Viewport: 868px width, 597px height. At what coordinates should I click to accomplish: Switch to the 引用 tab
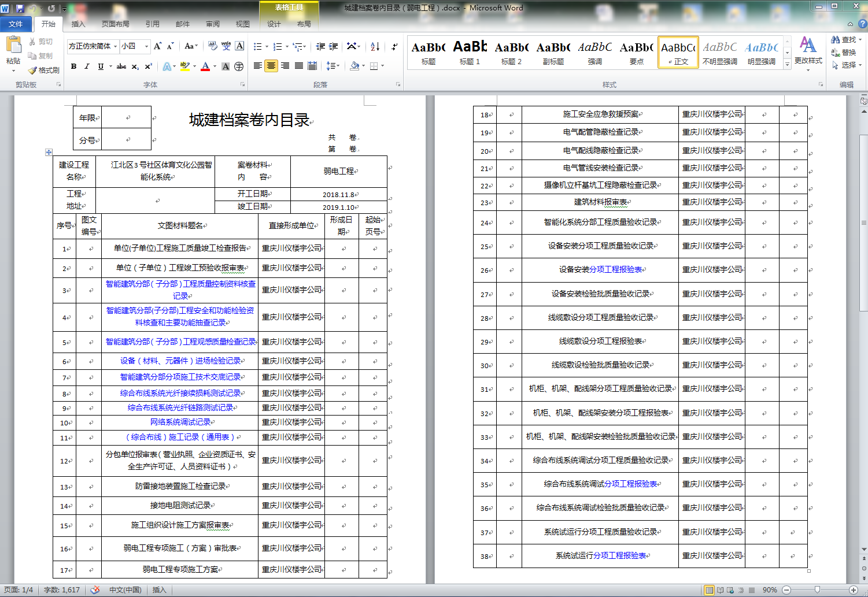click(x=153, y=24)
